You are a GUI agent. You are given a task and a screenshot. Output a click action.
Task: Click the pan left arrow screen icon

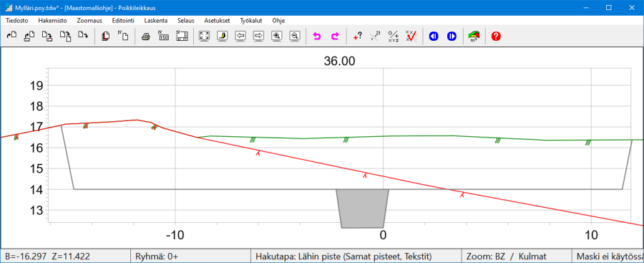click(x=240, y=37)
